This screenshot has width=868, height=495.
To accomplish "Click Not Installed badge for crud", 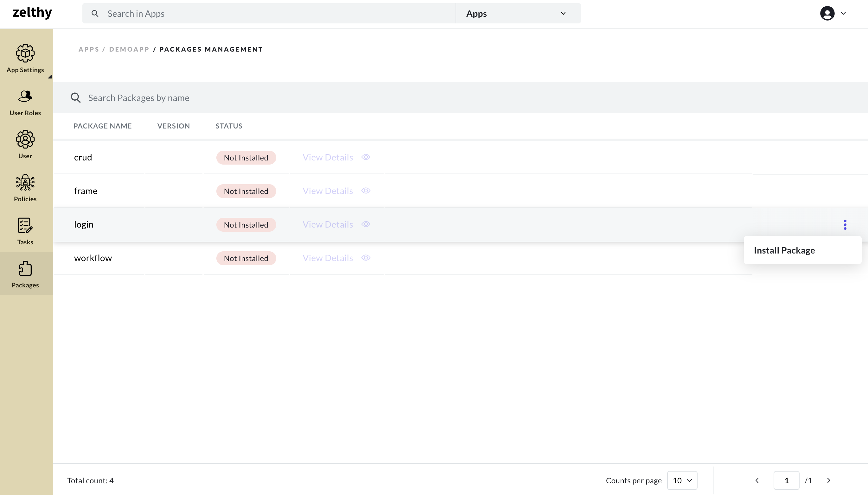I will tap(246, 157).
